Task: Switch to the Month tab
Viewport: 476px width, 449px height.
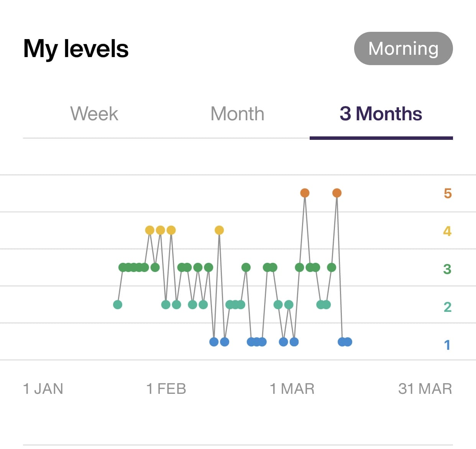Action: [238, 114]
